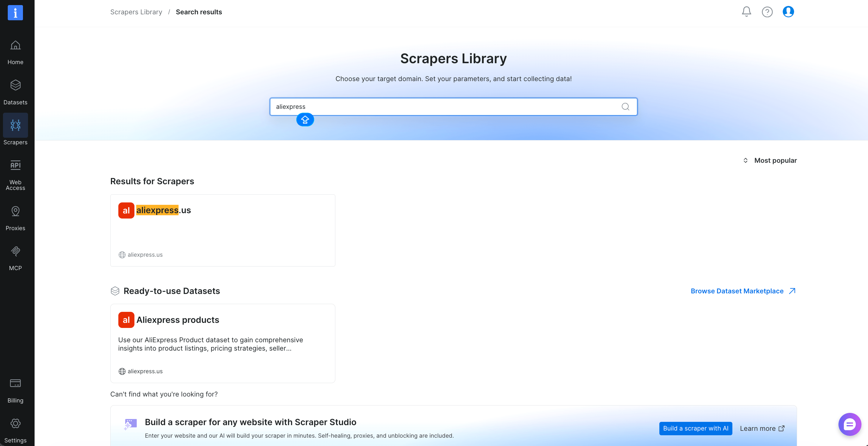Viewport: 868px width, 446px height.
Task: Open Billing card icon in sidebar
Action: [15, 383]
